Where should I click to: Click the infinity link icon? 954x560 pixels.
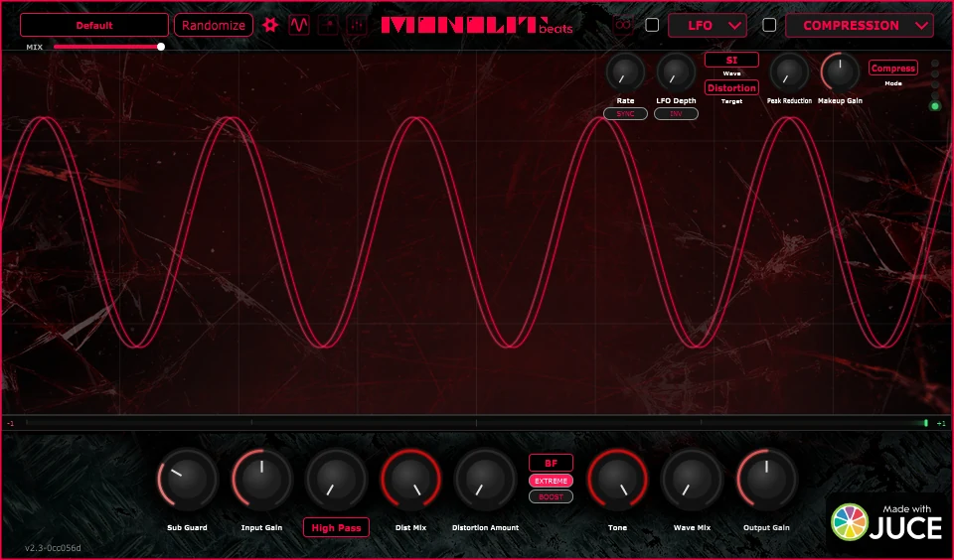point(623,25)
